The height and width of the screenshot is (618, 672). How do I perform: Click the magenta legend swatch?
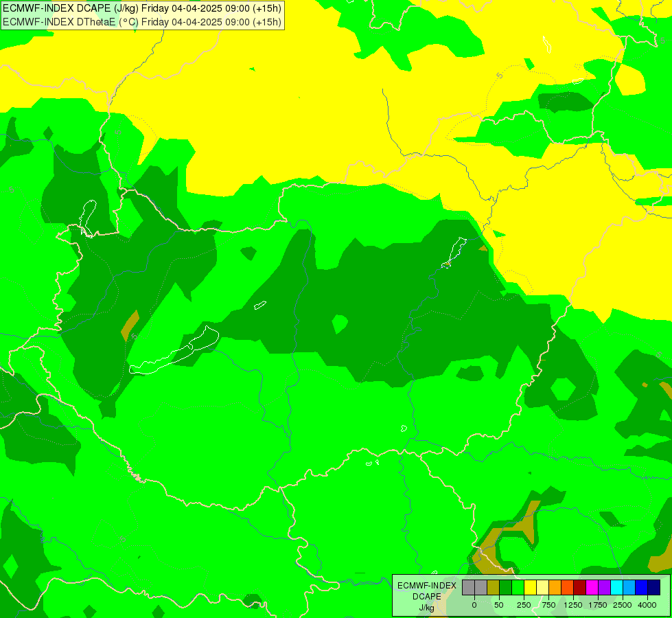[x=592, y=588]
